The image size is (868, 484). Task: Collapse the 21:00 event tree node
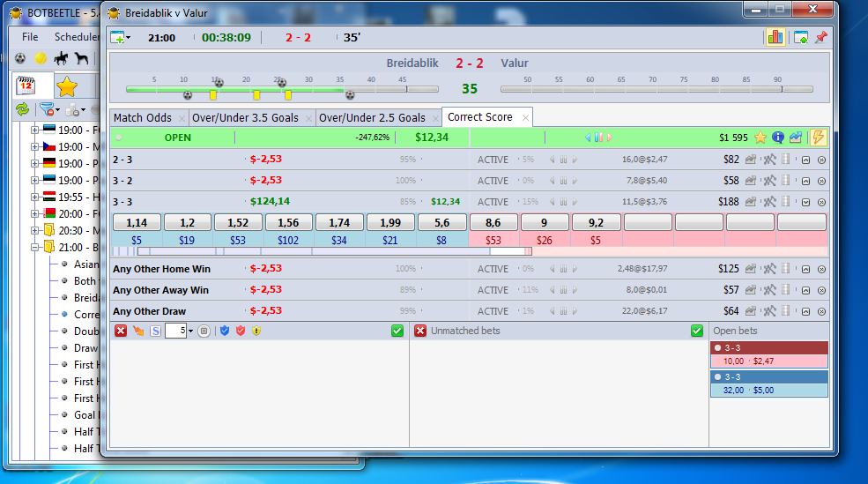(x=34, y=247)
